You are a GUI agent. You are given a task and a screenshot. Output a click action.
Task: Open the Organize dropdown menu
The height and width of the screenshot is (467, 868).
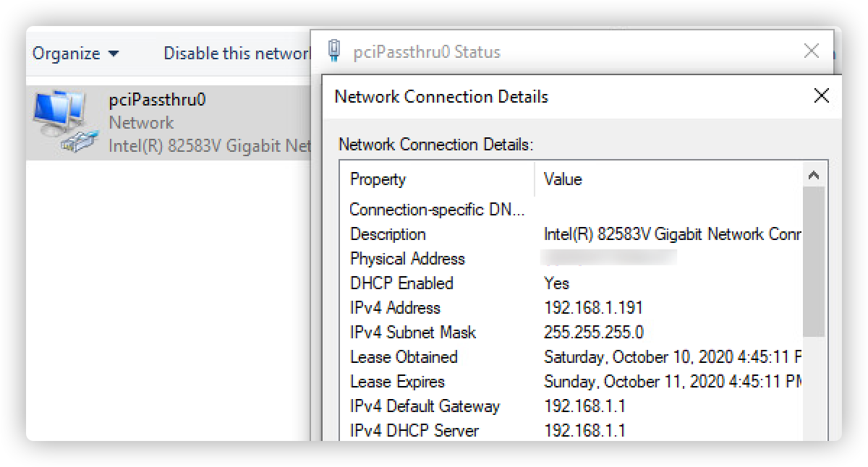(x=75, y=53)
